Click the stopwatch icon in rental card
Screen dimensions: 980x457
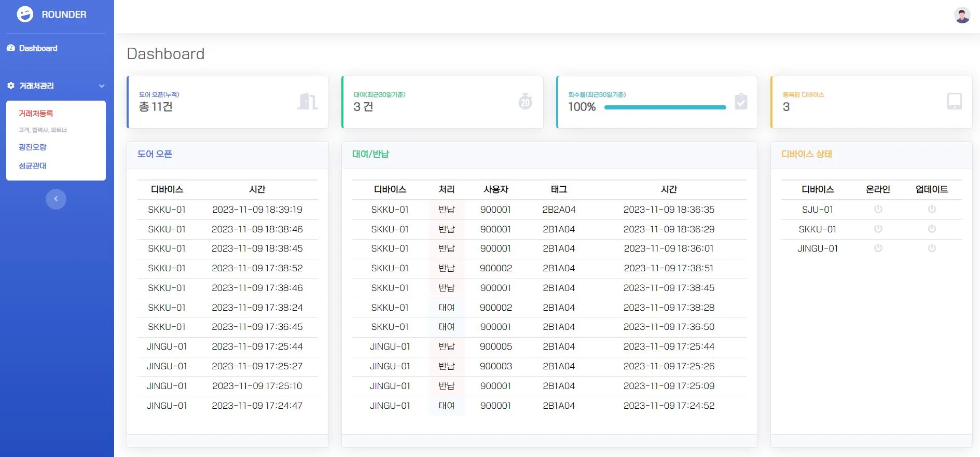[x=525, y=101]
